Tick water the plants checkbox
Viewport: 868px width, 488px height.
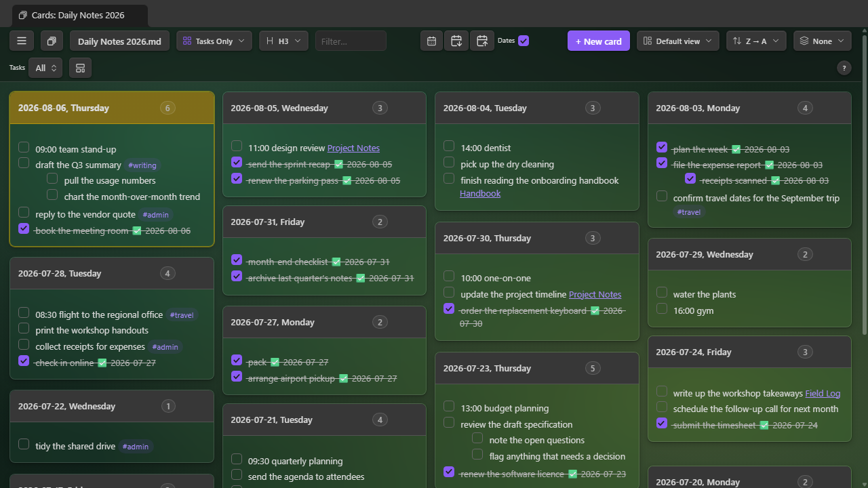point(662,292)
